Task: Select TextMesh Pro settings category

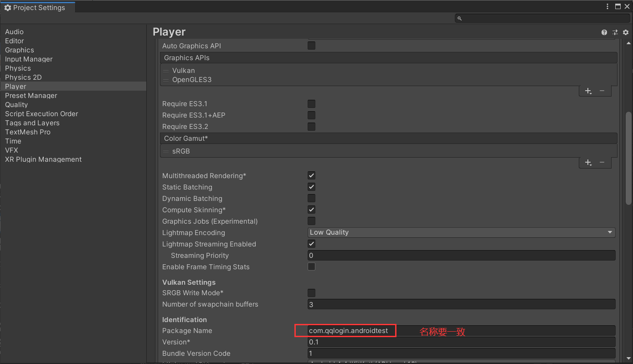Action: click(x=28, y=132)
